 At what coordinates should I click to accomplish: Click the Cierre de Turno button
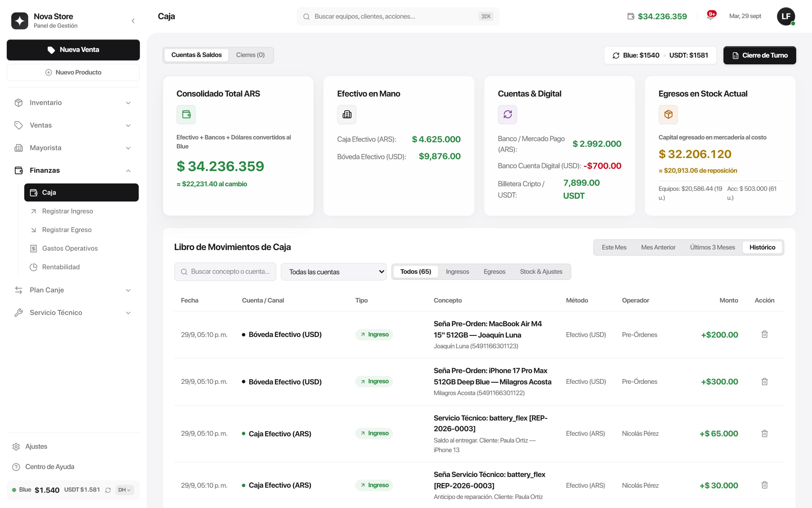click(760, 55)
